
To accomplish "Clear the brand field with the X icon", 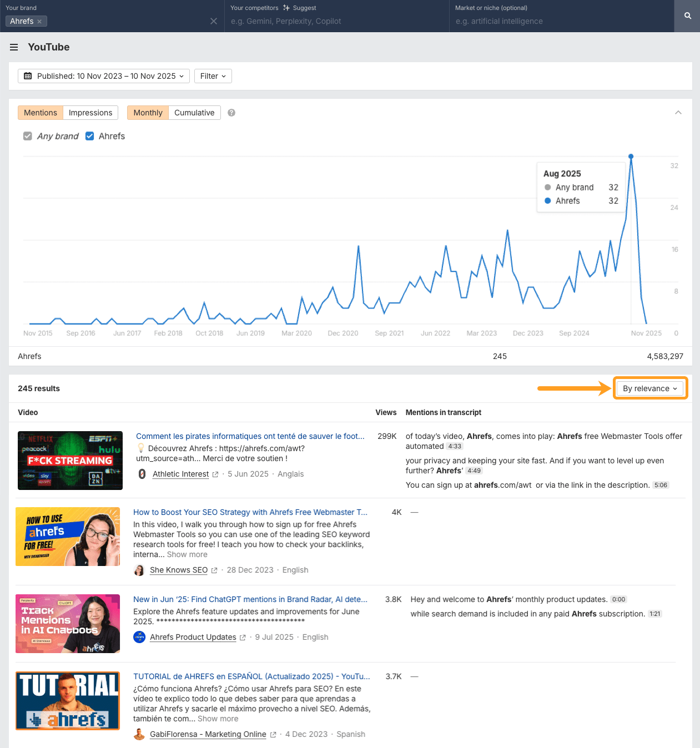I will 214,21.
